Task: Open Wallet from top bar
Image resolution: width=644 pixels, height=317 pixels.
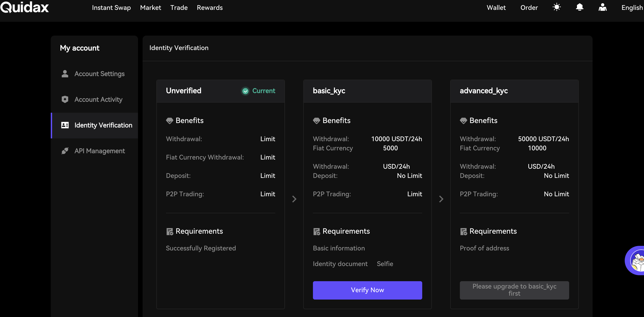Action: coord(496,8)
